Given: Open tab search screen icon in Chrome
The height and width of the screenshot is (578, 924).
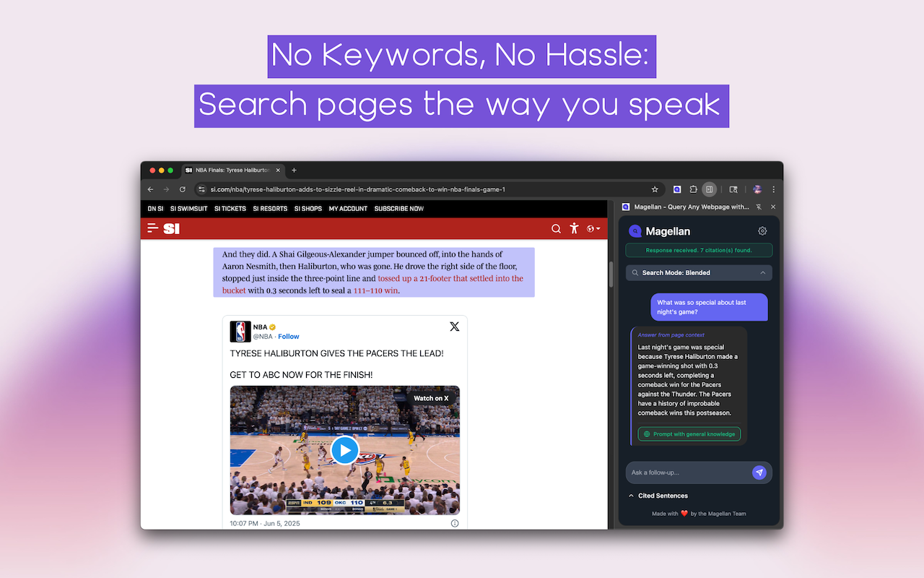Looking at the screenshot, I should [x=733, y=189].
